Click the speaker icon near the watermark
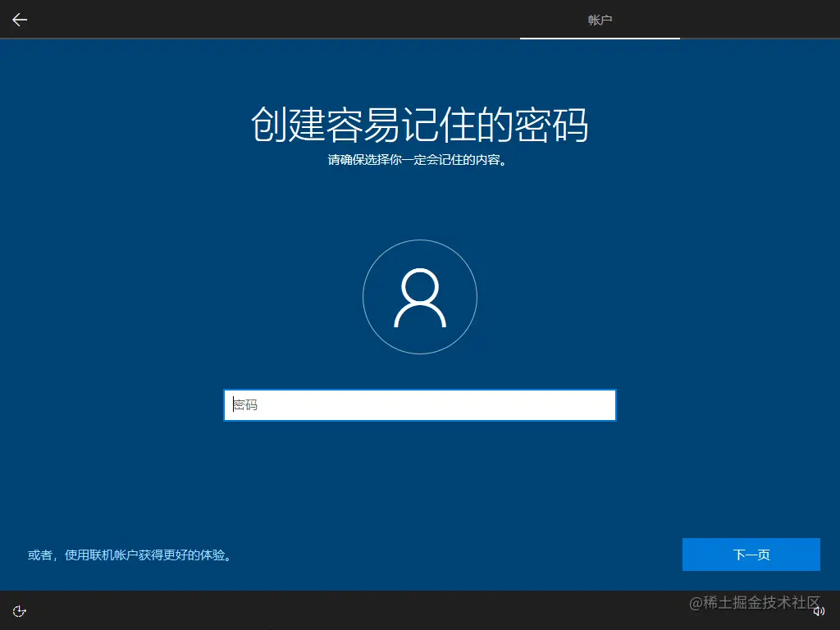Screen dimensions: 840x630 click(x=819, y=610)
